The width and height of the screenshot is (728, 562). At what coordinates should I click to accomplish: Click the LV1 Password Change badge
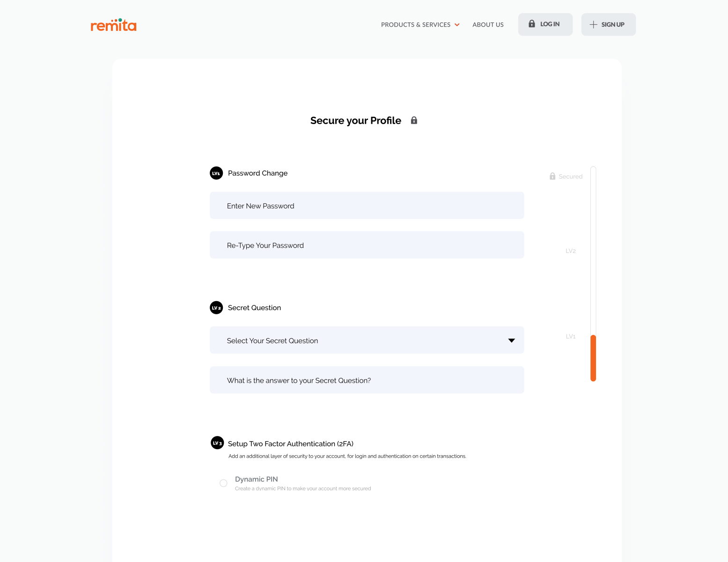216,173
